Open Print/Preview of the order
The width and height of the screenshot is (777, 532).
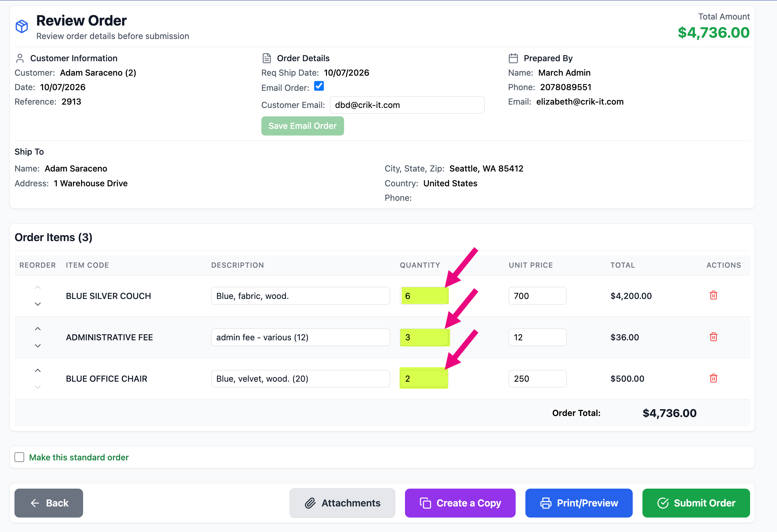point(579,503)
